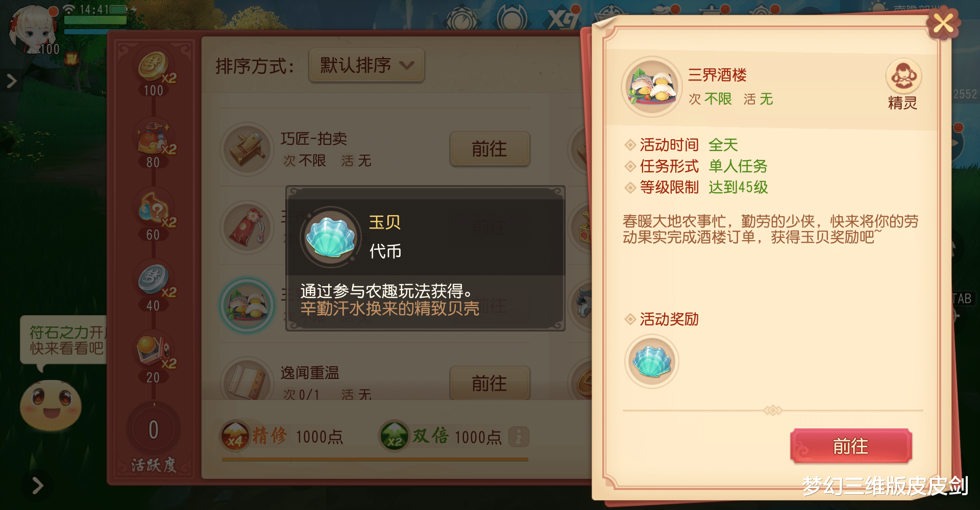Claim the 20 activity reward box
Screen dimensions: 980x510
pos(154,351)
